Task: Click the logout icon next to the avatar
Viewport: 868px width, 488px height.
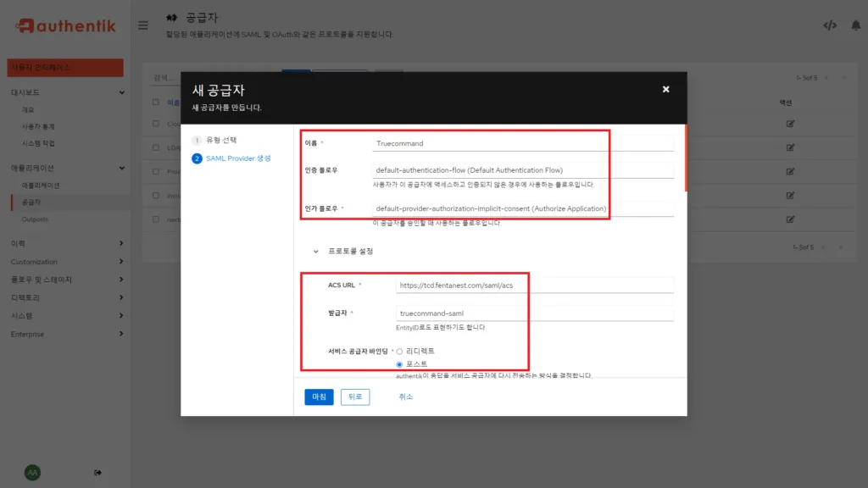Action: coord(98,472)
